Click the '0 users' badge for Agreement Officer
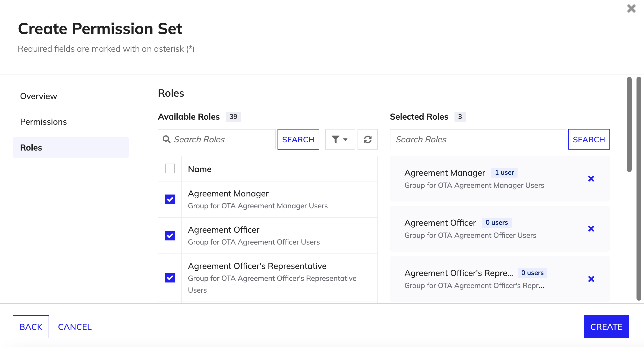This screenshot has height=347, width=644. 497,222
